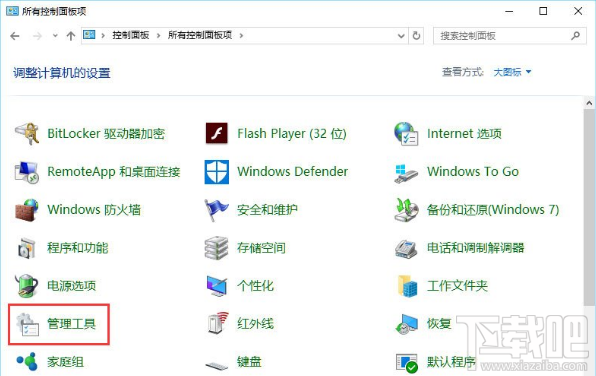Screen dimensions: 596x376
Task: Maximize the control panel window
Action: pos(543,11)
